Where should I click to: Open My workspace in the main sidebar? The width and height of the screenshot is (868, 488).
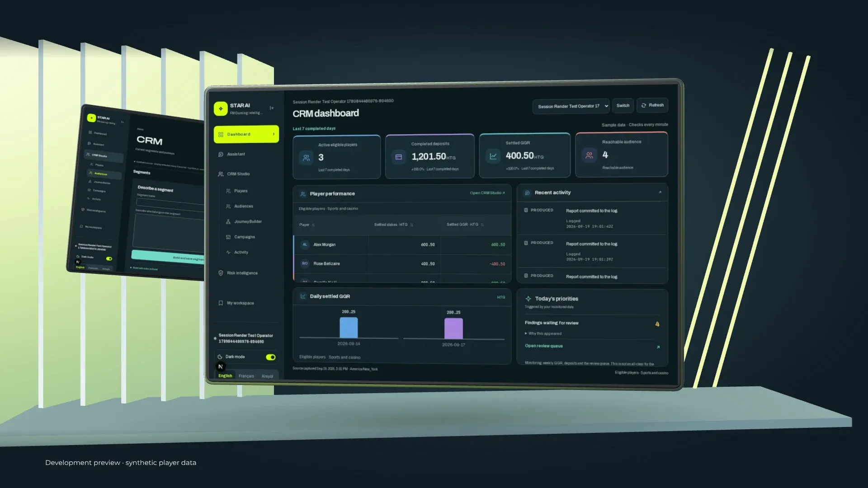pyautogui.click(x=240, y=303)
